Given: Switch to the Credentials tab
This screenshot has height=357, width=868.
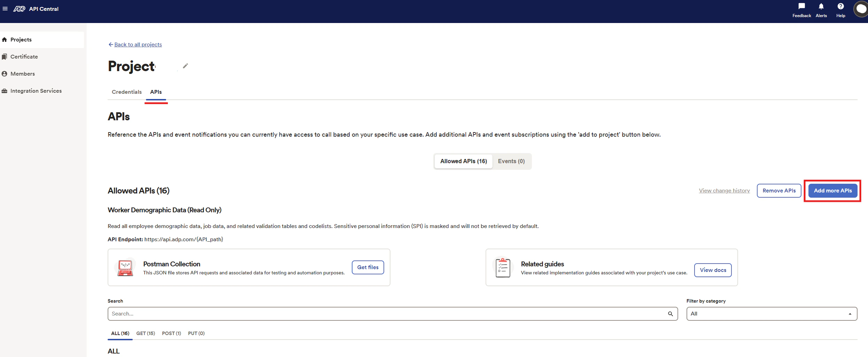Looking at the screenshot, I should (x=126, y=92).
